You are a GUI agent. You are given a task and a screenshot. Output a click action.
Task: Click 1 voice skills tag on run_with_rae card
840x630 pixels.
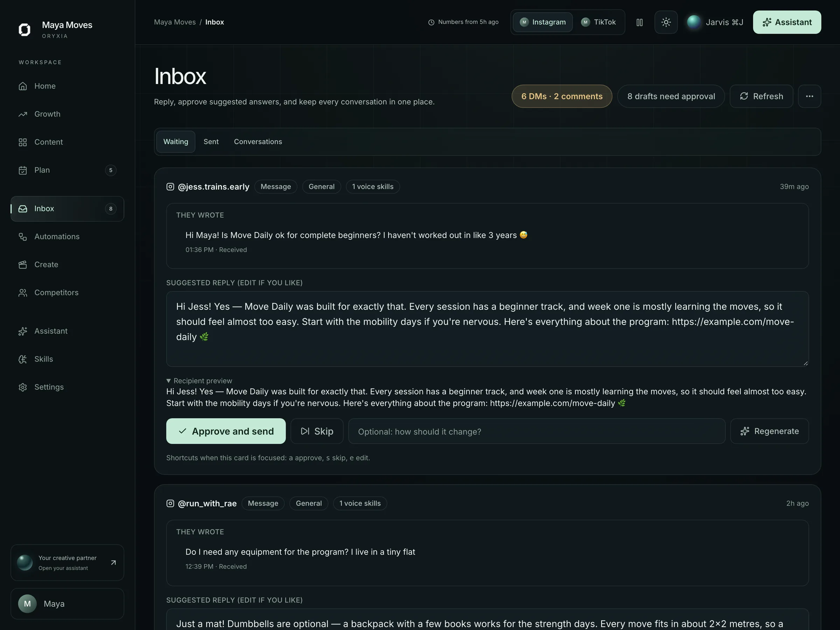pyautogui.click(x=359, y=503)
